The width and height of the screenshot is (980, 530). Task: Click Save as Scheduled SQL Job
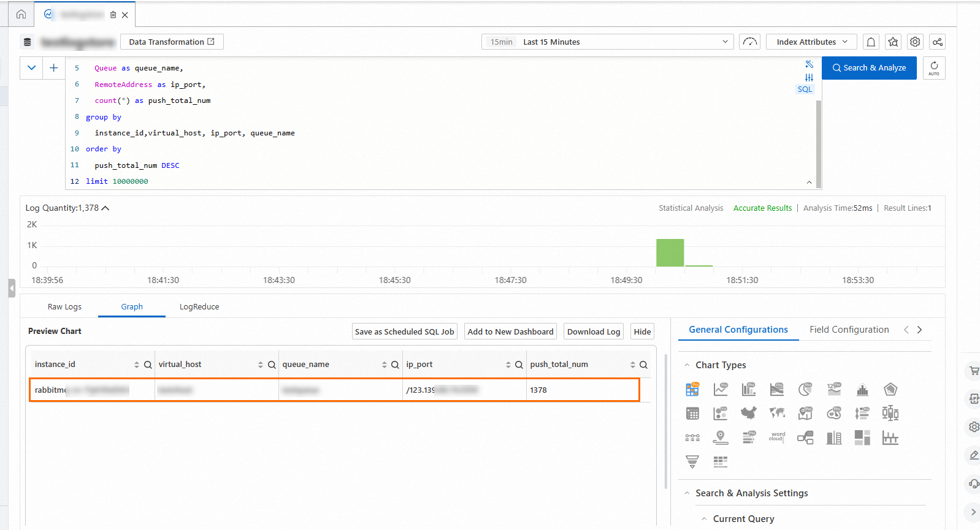[x=405, y=331]
